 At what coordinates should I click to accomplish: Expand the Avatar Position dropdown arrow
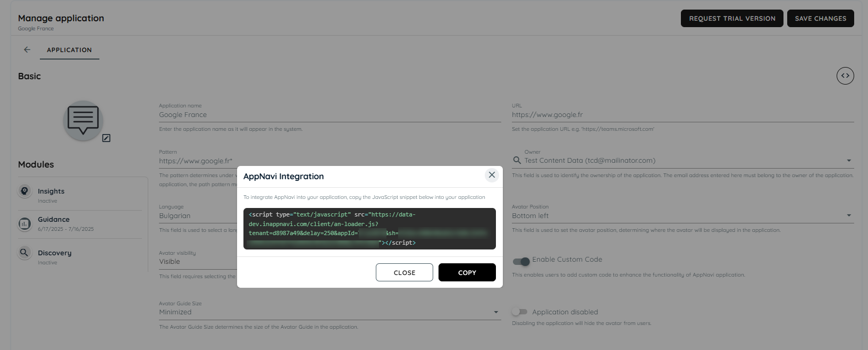click(849, 215)
